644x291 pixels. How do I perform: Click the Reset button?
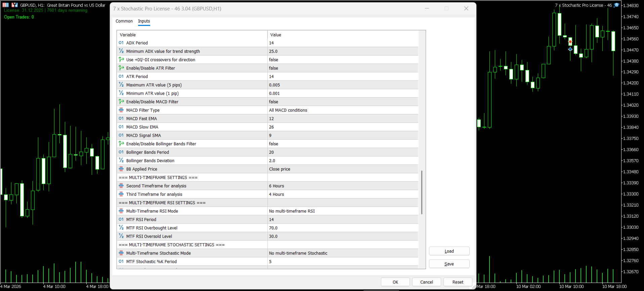pos(458,282)
